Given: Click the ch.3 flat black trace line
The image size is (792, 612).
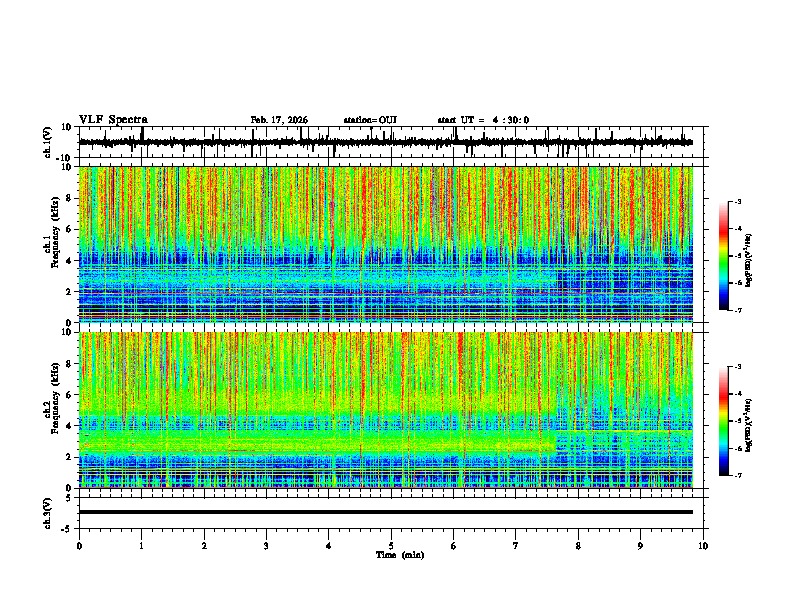Looking at the screenshot, I should click(x=386, y=512).
